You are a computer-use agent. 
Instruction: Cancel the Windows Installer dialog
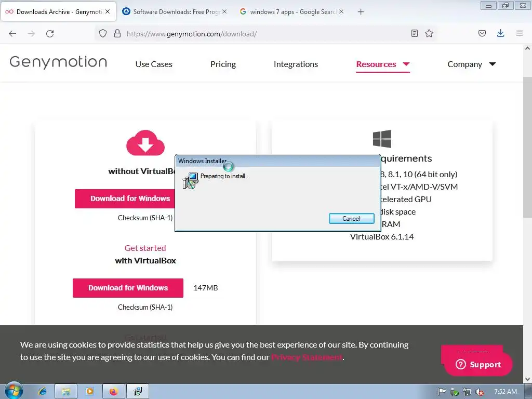(352, 219)
